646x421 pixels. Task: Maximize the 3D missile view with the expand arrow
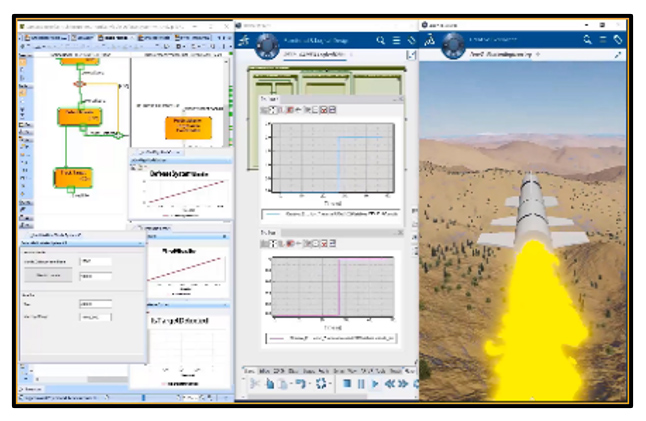click(x=619, y=55)
